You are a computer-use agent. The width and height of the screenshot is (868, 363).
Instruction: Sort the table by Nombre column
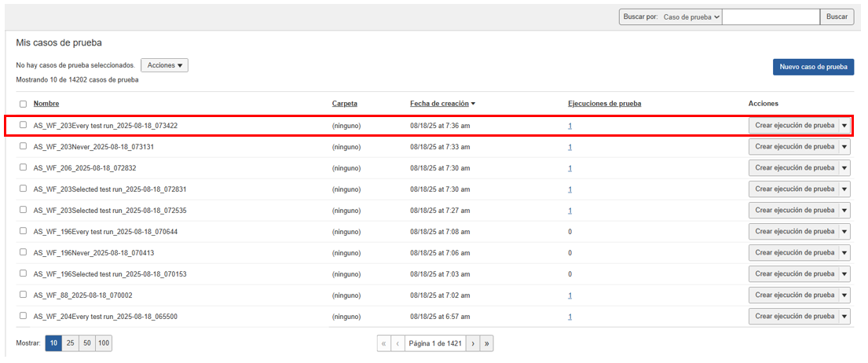tap(46, 104)
